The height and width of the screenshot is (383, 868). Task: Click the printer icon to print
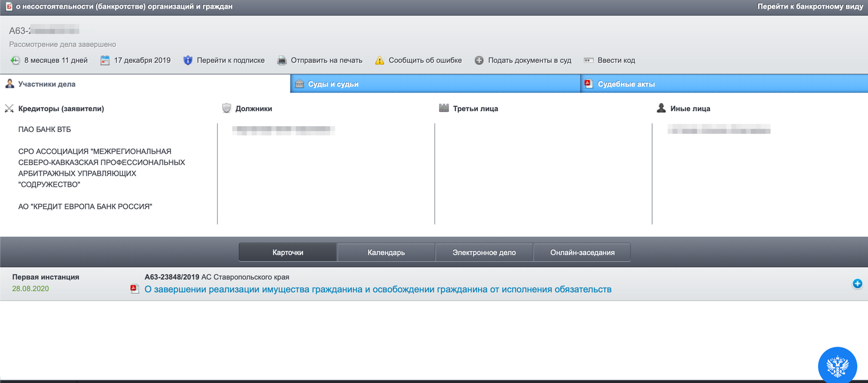(282, 60)
